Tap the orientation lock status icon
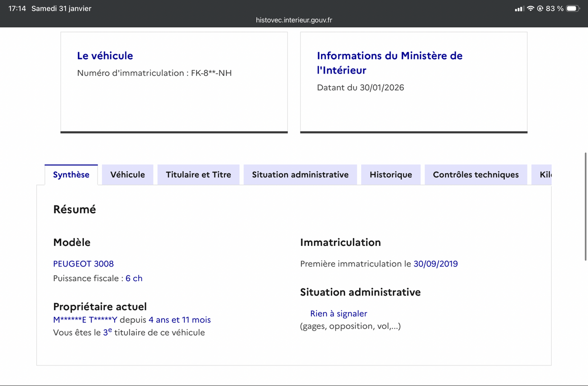 (x=540, y=9)
